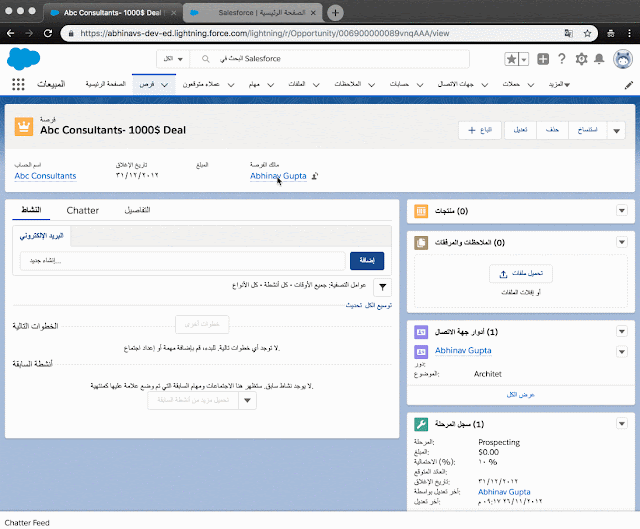Click the Delete record button
Image resolution: width=640 pixels, height=529 pixels.
pos(552,130)
